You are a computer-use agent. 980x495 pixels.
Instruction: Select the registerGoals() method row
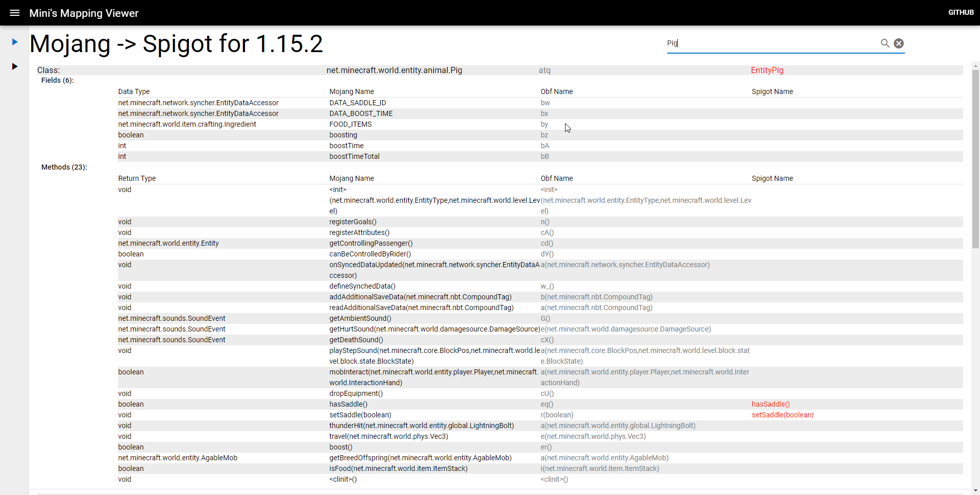(353, 222)
